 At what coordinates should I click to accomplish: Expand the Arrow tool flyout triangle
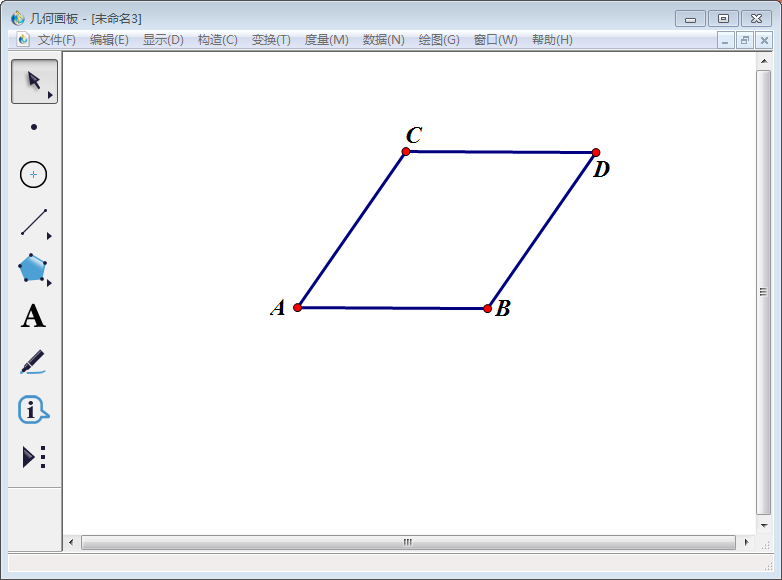tap(50, 95)
